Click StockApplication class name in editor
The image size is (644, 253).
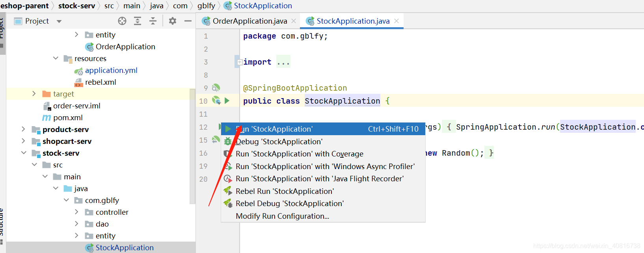point(342,101)
